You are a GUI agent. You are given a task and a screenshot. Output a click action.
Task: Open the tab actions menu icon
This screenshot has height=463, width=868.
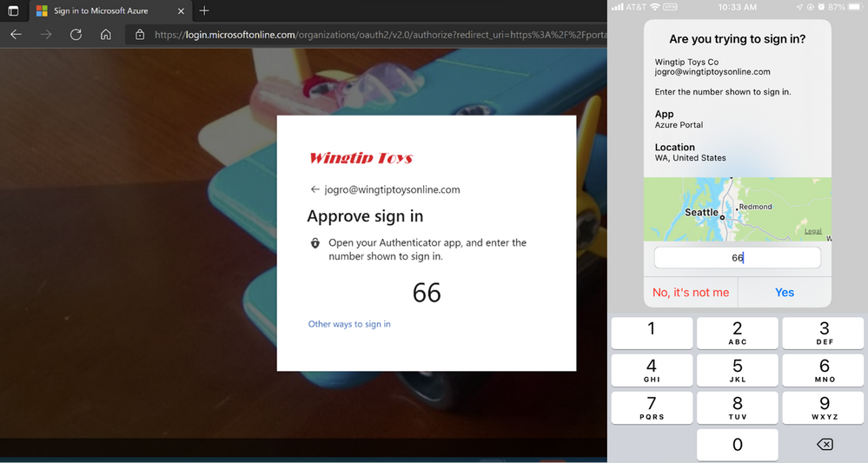(x=13, y=10)
